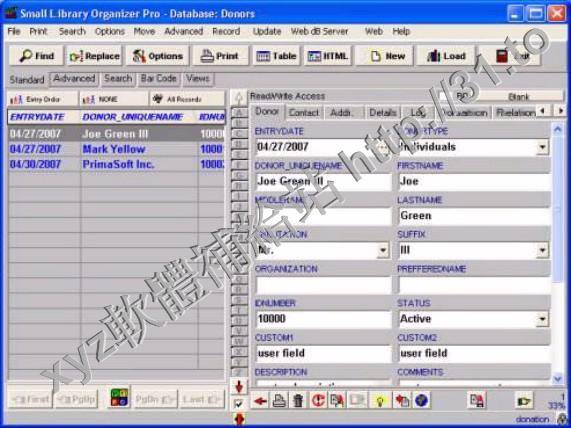Click the Find toolbar button
Screen dimensions: 571x428
click(36, 56)
